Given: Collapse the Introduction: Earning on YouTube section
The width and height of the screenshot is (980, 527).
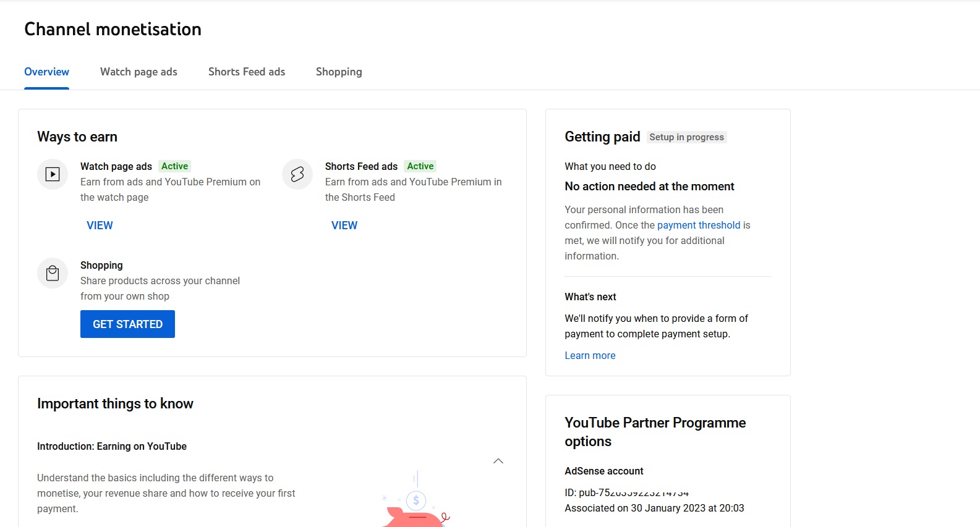Looking at the screenshot, I should [498, 461].
